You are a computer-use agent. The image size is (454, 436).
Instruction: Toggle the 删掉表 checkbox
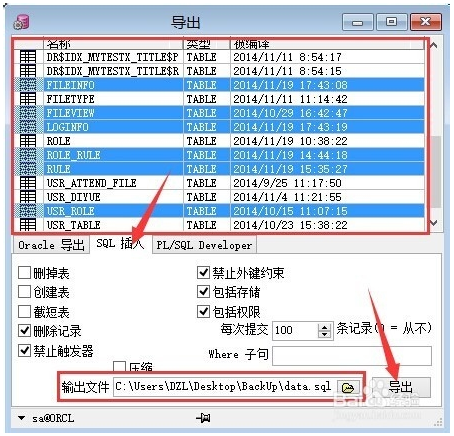(x=24, y=273)
